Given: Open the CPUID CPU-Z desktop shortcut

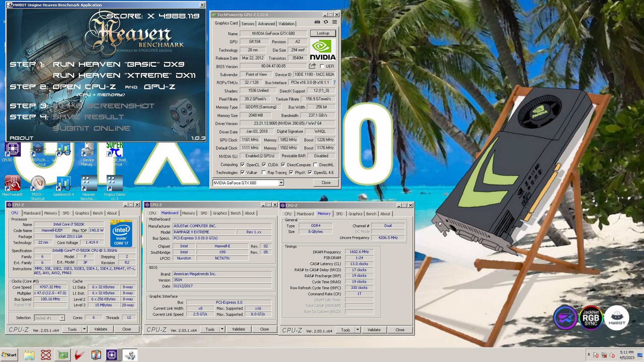Looking at the screenshot, I should [x=12, y=152].
